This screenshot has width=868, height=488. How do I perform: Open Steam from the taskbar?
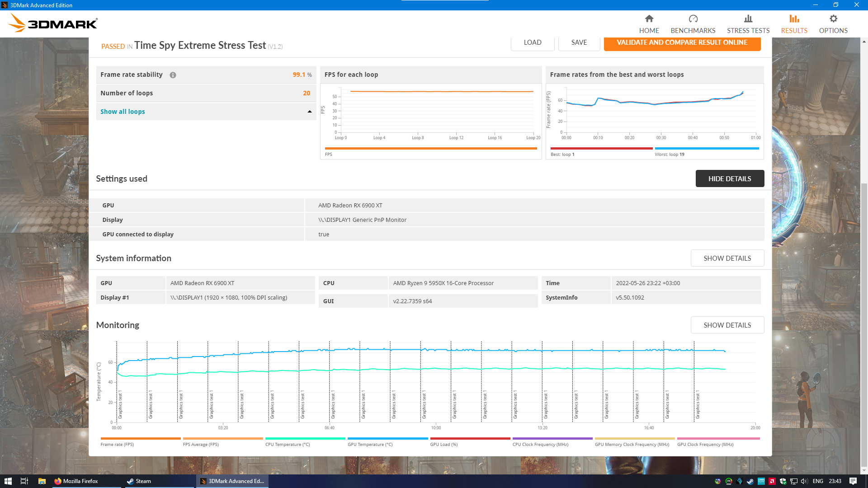pyautogui.click(x=139, y=481)
